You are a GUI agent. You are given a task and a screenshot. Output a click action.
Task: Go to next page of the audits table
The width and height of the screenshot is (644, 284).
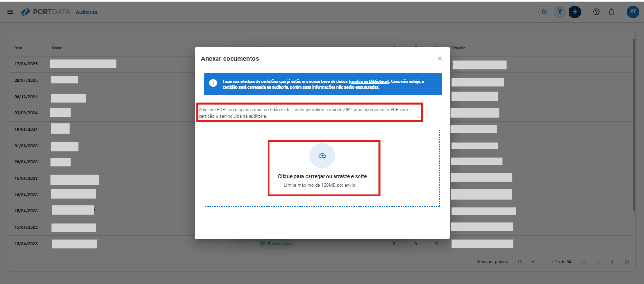[612, 262]
